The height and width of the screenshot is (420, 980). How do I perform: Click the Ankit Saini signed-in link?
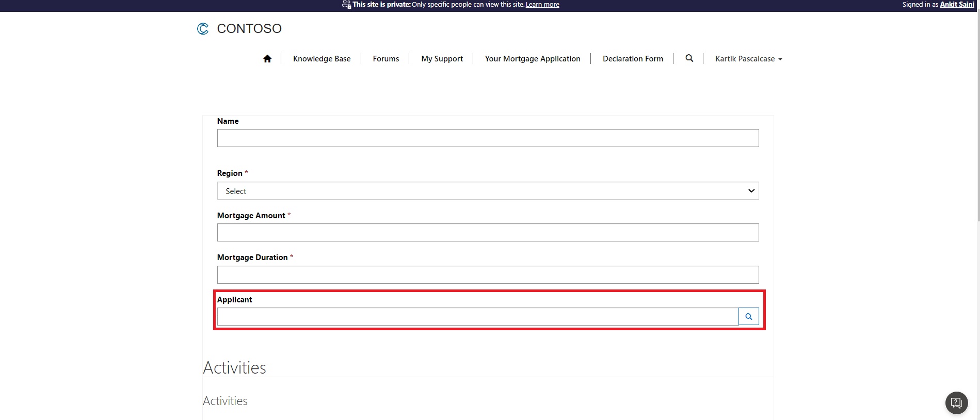(957, 5)
